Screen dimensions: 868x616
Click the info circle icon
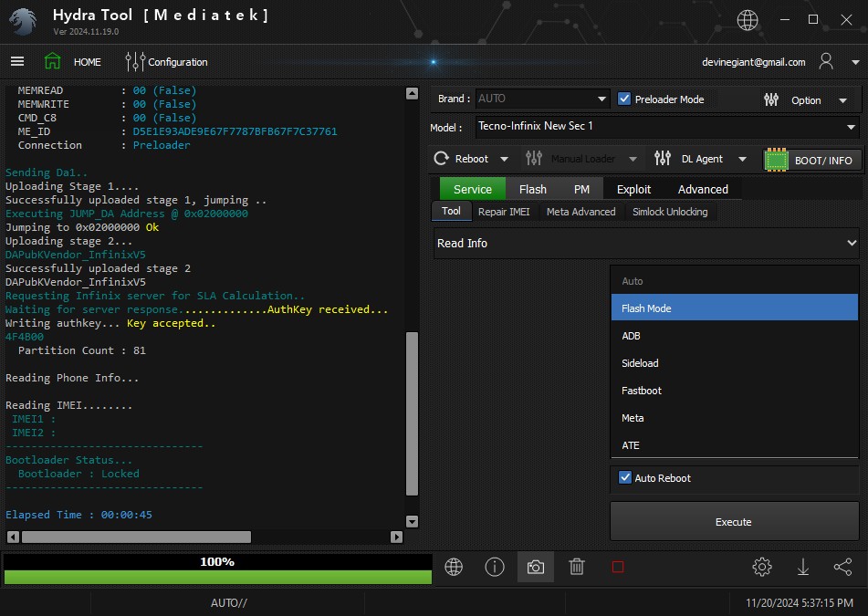[x=495, y=567]
